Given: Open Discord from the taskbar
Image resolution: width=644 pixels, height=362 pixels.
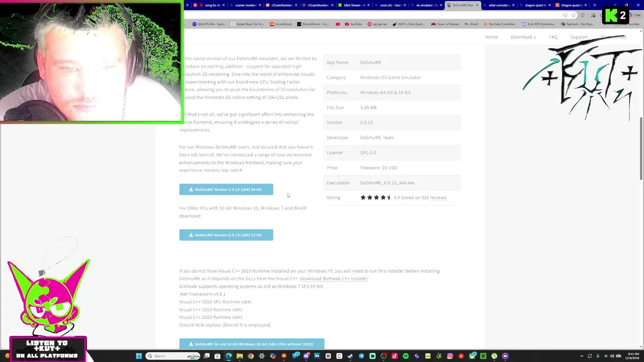Looking at the screenshot, I should (x=306, y=356).
